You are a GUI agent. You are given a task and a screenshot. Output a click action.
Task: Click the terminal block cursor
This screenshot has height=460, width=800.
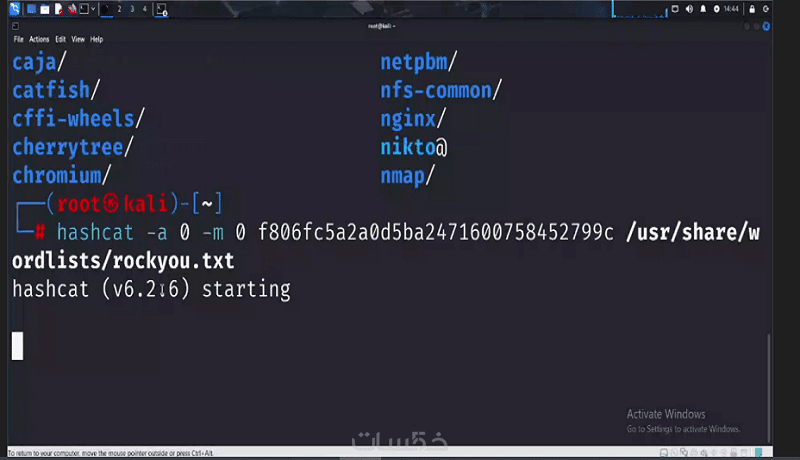17,346
